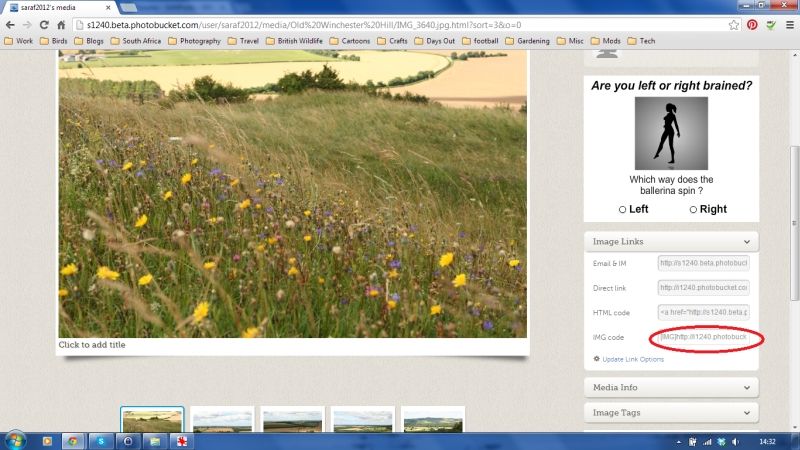
Task: Click the address bar URL
Action: (x=304, y=24)
